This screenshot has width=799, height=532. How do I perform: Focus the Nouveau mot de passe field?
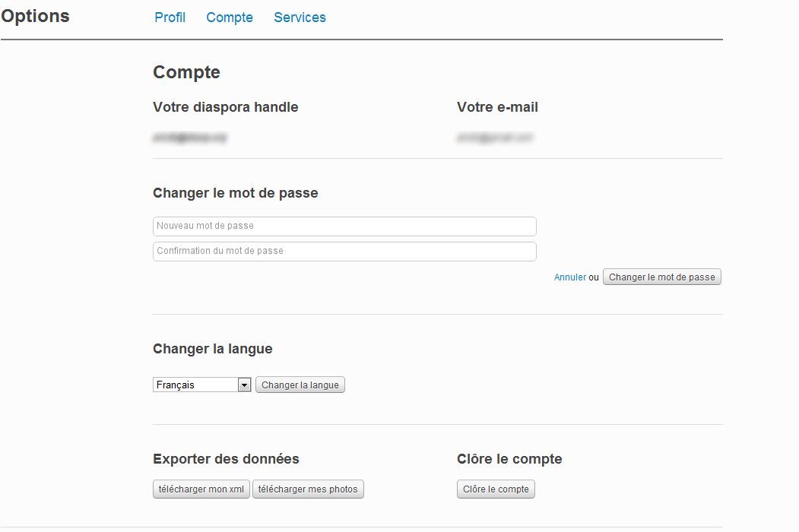coord(344,226)
